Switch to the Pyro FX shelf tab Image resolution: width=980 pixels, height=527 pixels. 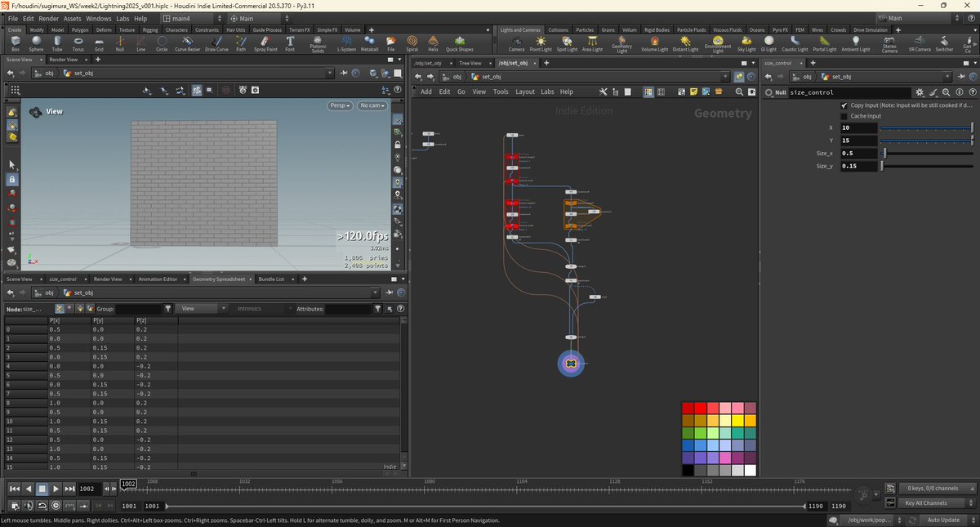click(x=780, y=29)
